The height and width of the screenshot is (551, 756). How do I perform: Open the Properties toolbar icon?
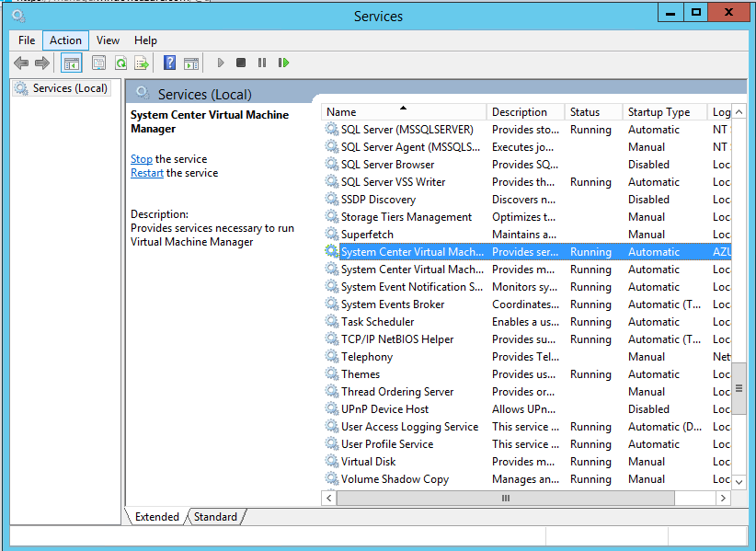point(98,63)
